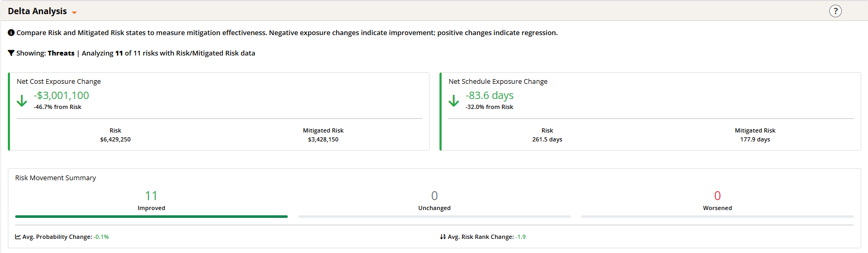The height and width of the screenshot is (253, 868).
Task: Click green down arrow in Net Cost card
Action: pyautogui.click(x=22, y=101)
